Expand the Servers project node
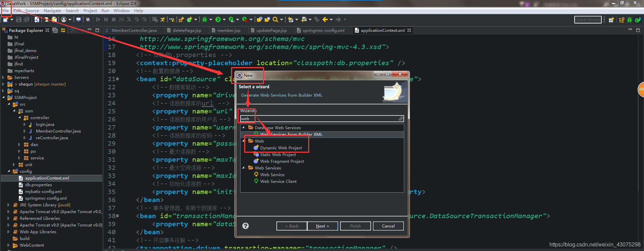This screenshot has width=644, height=251. (3, 77)
